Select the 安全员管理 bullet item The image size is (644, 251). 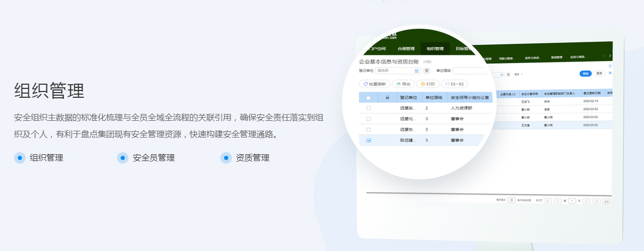pyautogui.click(x=146, y=157)
